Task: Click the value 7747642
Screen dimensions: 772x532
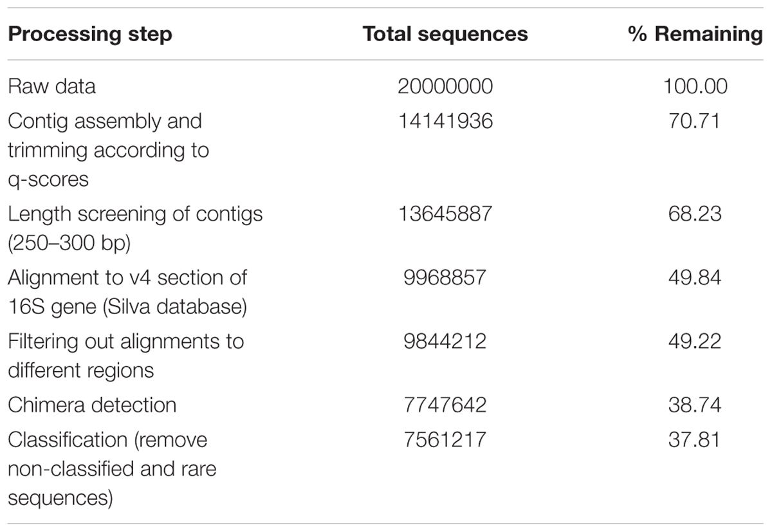Action: pyautogui.click(x=445, y=405)
